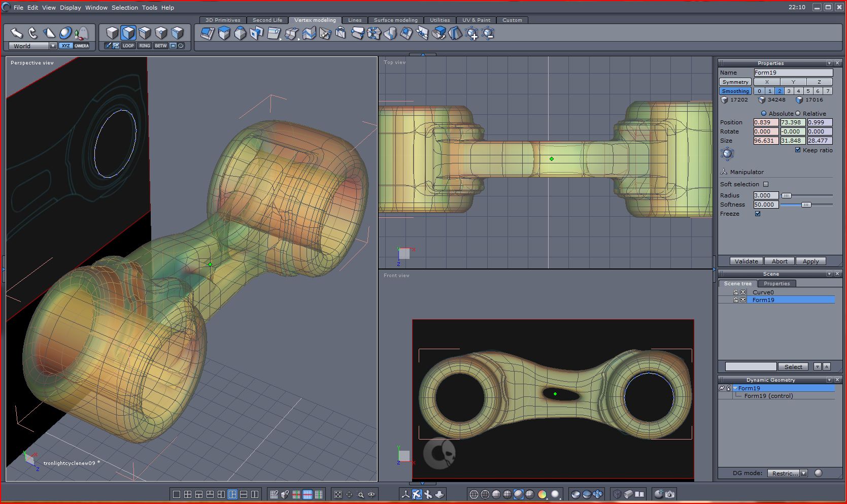Hide the Curve0 object via eye icon
This screenshot has height=504, width=847.
click(743, 292)
